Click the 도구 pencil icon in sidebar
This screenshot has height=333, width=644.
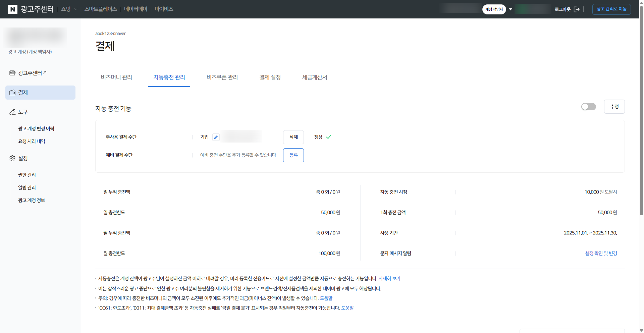(12, 112)
